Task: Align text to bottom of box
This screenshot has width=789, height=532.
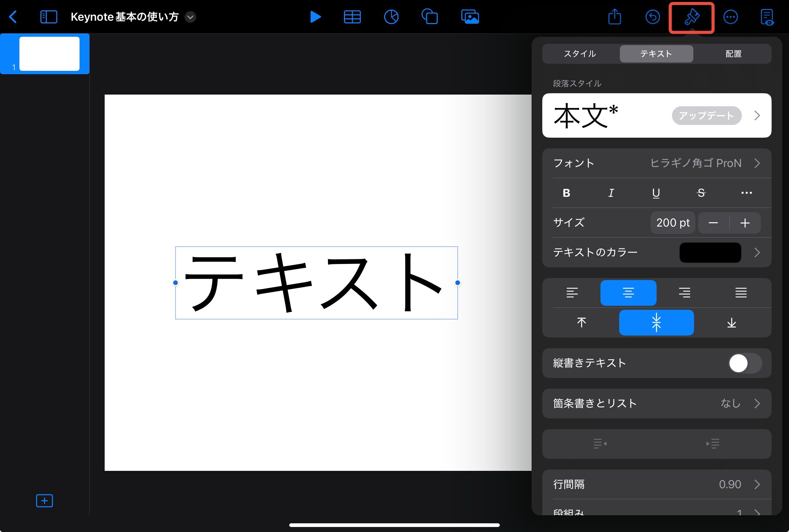Action: click(731, 322)
